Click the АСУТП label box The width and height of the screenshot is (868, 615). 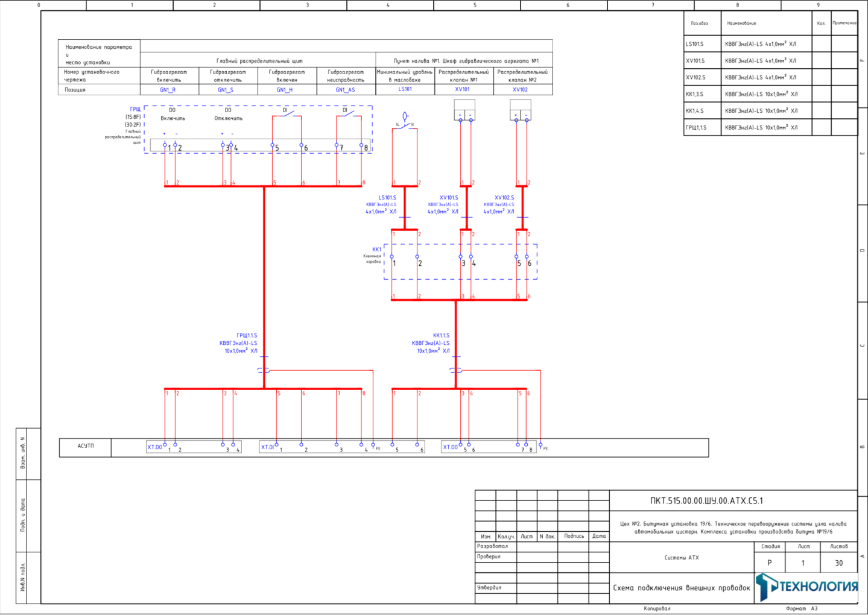(x=85, y=447)
